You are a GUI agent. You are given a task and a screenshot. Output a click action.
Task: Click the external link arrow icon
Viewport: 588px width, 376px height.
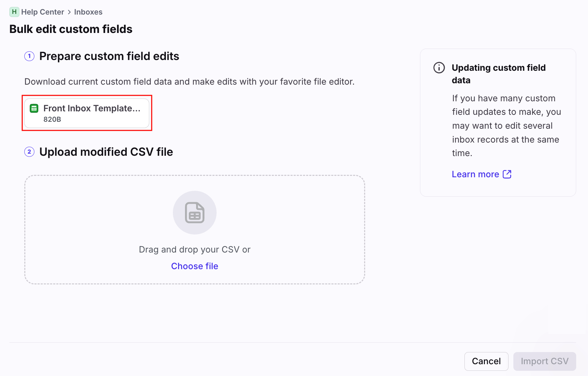(x=507, y=174)
